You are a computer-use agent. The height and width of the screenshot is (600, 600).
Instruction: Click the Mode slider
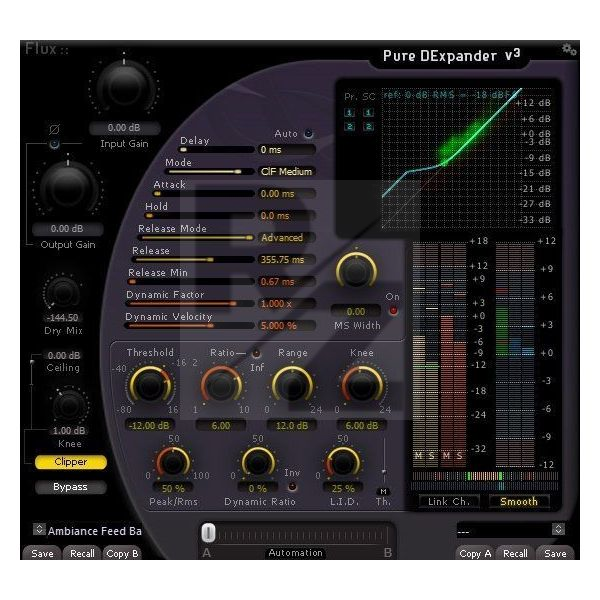coord(210,171)
